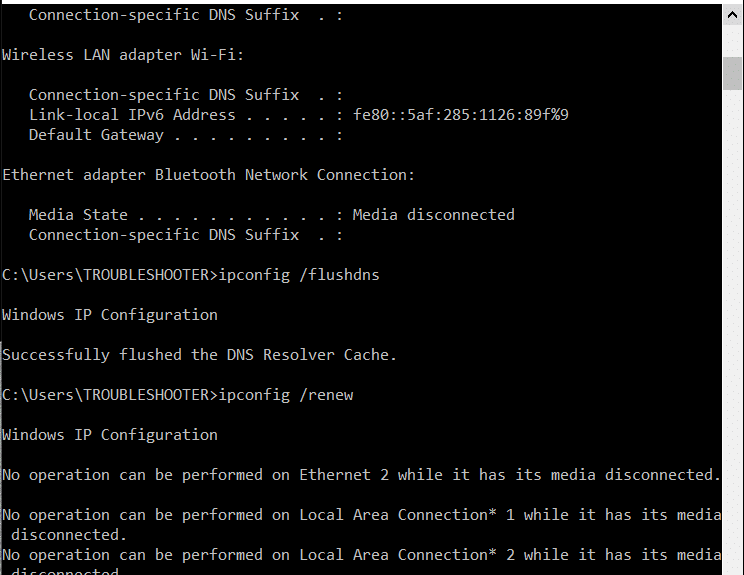Screen dimensions: 744x575
Task: Click the scroll-up arrow of the scrollbar
Action: point(733,14)
